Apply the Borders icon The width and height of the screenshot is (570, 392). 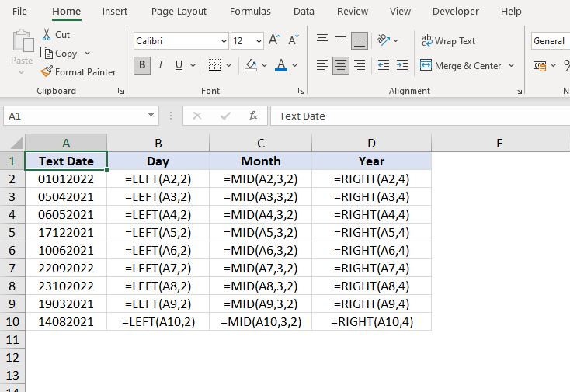(214, 65)
